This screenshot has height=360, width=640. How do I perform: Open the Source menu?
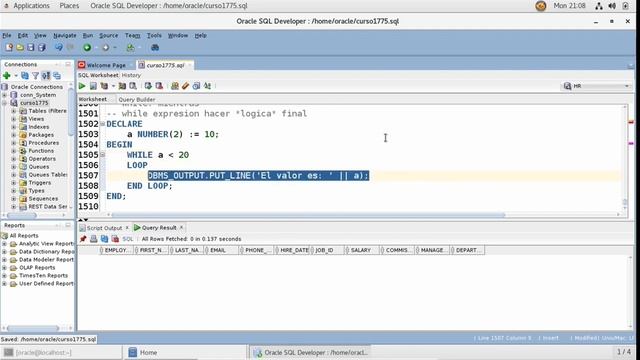109,36
